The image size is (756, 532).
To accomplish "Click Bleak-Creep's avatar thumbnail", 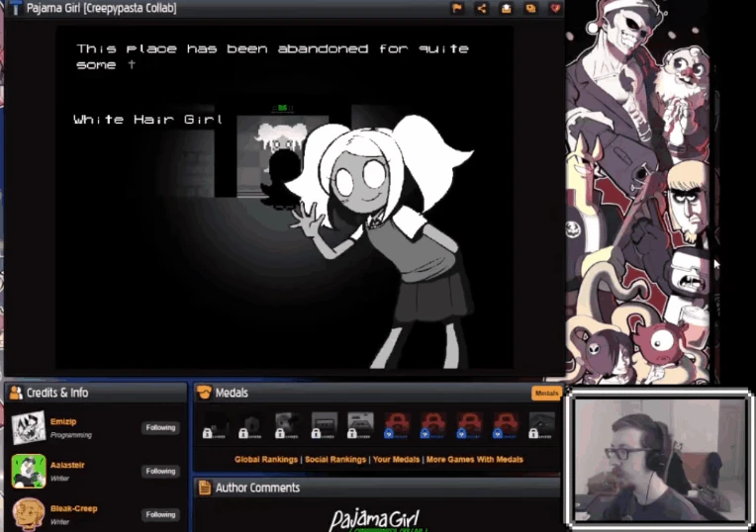I will click(x=28, y=514).
